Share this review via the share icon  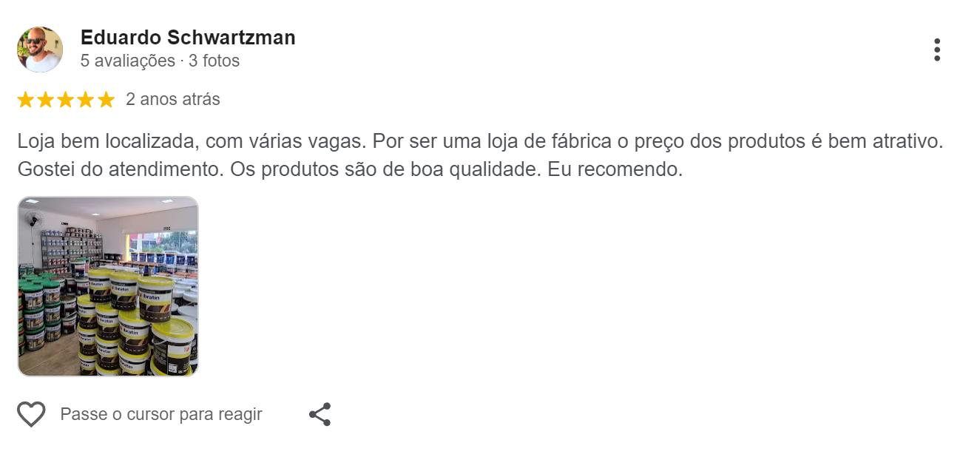[x=320, y=414]
